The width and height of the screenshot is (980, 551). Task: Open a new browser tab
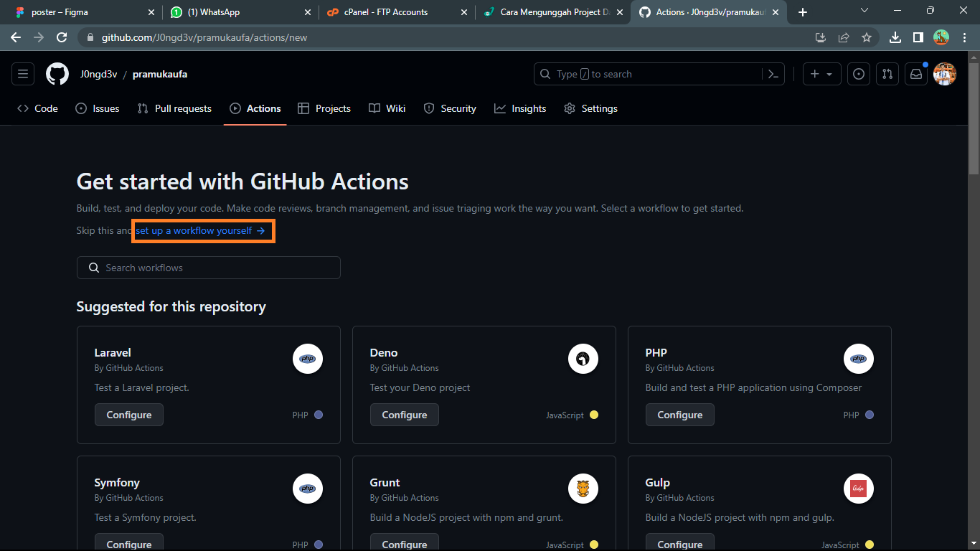[803, 12]
